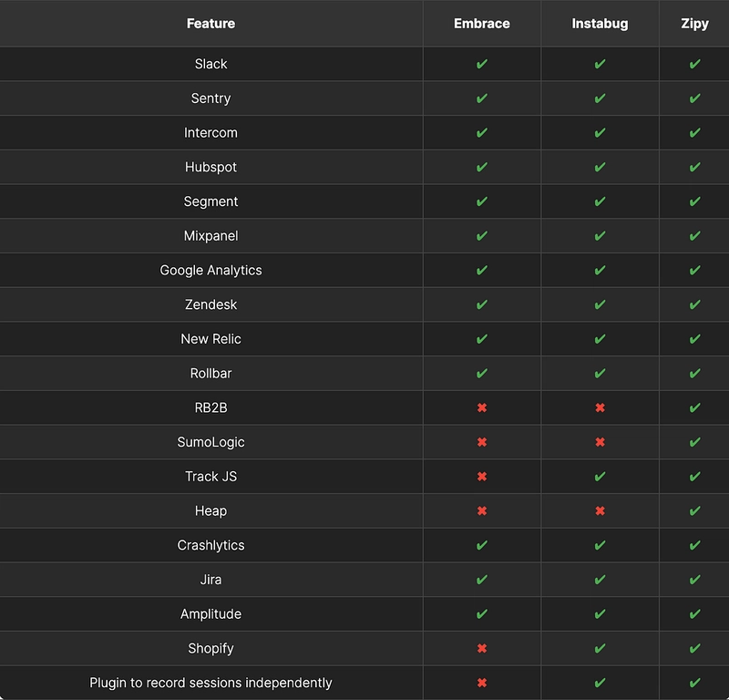Click the Zipy column header
This screenshot has height=700, width=729.
pyautogui.click(x=694, y=24)
